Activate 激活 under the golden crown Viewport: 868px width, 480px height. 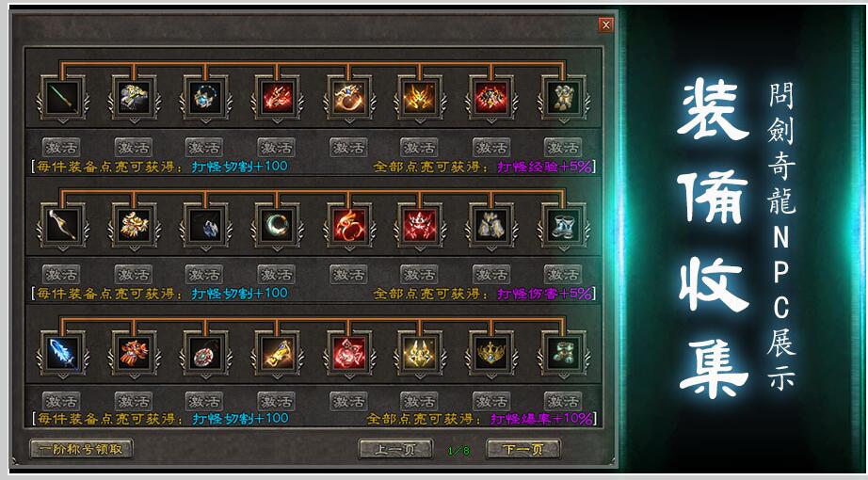click(x=491, y=401)
